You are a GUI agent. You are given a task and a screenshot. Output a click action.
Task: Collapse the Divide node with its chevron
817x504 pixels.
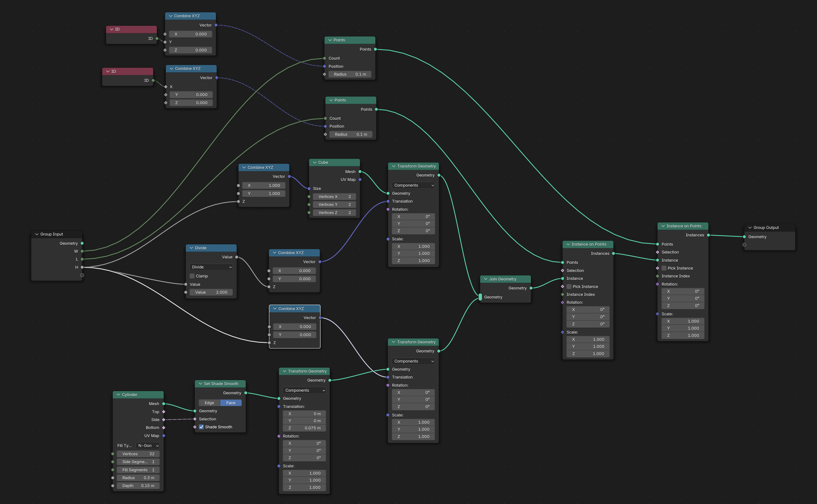191,248
